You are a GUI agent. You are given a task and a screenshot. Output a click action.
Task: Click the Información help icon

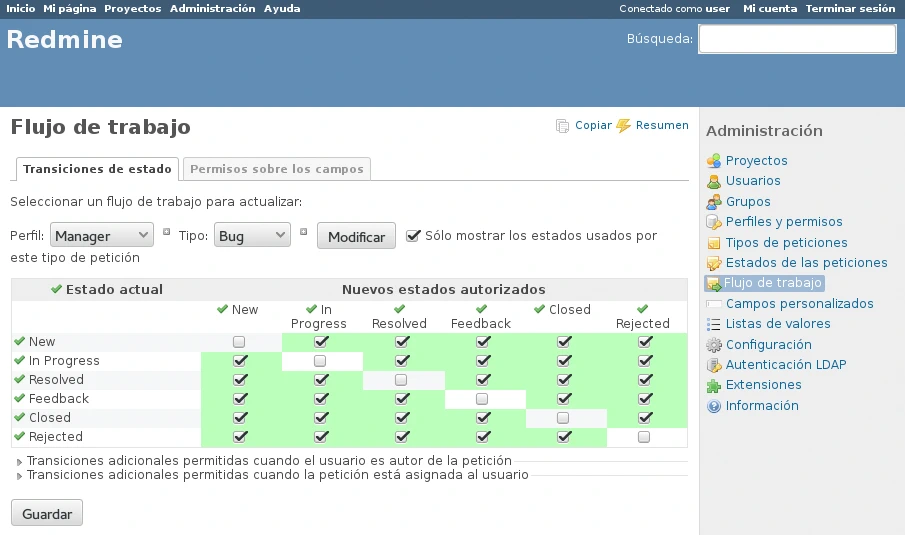pos(713,406)
